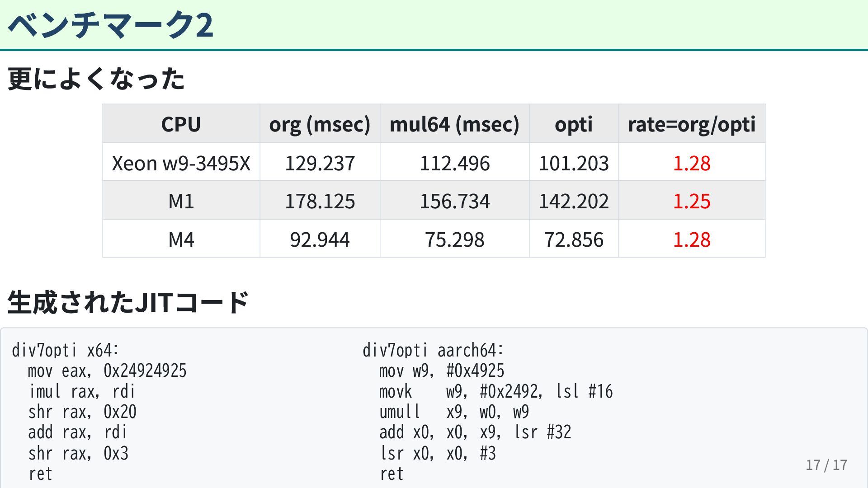Click the red 1.28 in M4 row

pos(692,239)
